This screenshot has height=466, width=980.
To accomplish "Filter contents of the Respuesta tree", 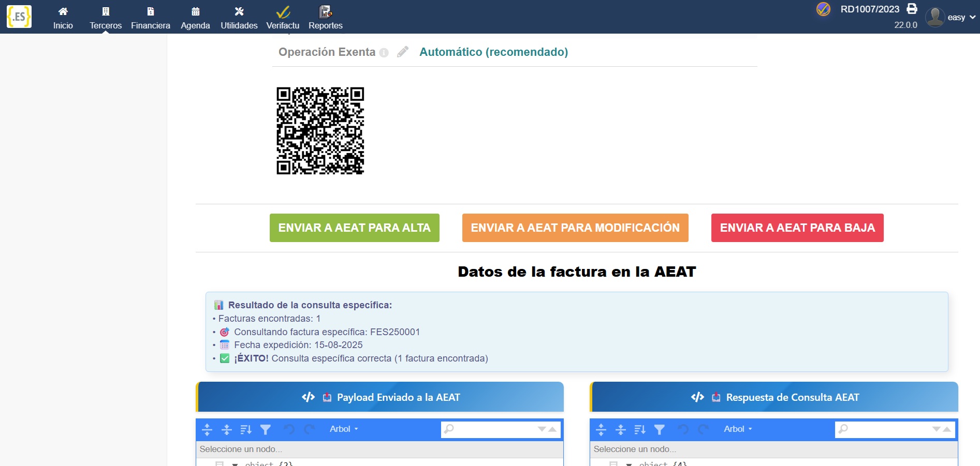I will pyautogui.click(x=660, y=429).
